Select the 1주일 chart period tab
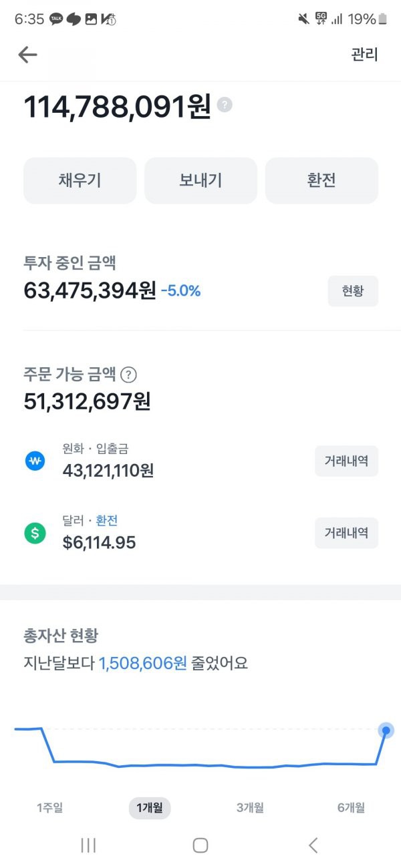The width and height of the screenshot is (401, 868). [50, 808]
